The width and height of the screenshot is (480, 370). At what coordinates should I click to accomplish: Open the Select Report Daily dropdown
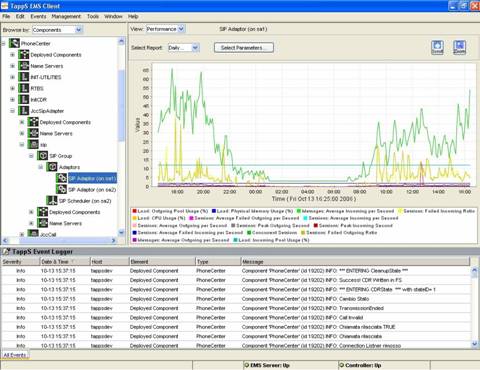[195, 48]
